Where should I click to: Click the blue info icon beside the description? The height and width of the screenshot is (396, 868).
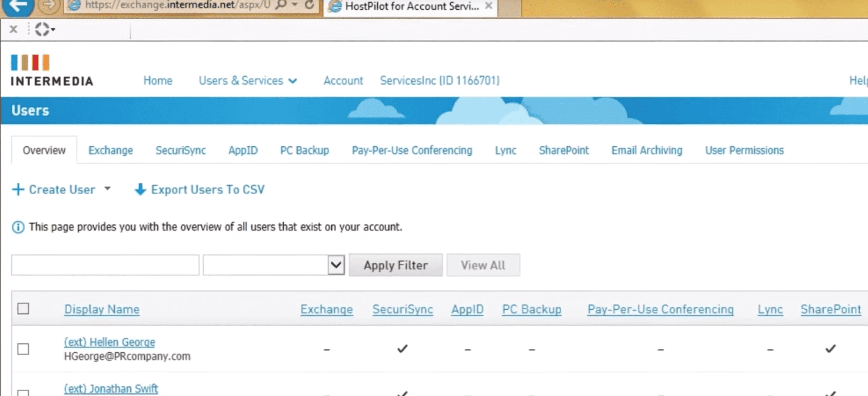18,227
